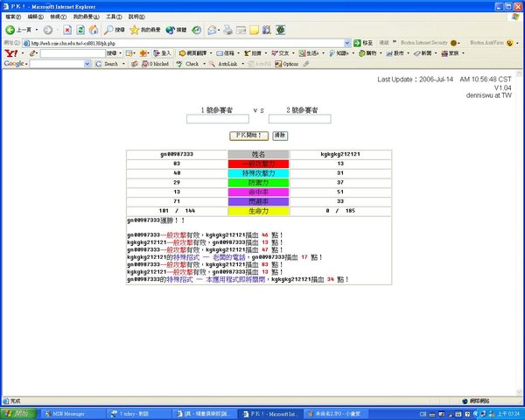Open Favorites with the star icon

145,30
